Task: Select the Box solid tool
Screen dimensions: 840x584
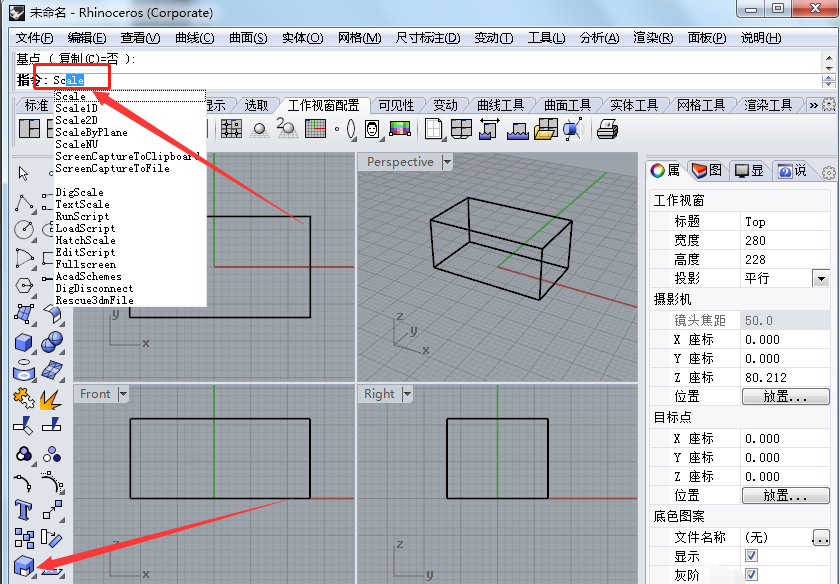Action: (24, 342)
